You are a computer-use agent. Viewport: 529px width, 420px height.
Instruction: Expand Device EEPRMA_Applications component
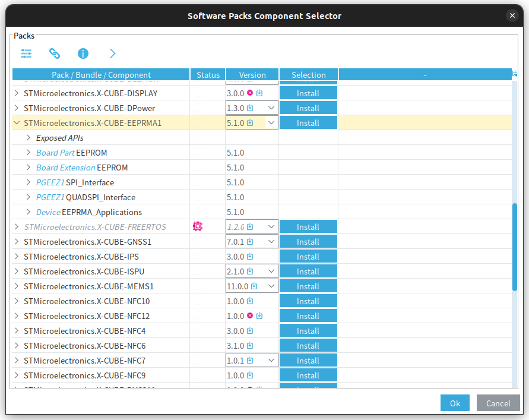coord(28,212)
